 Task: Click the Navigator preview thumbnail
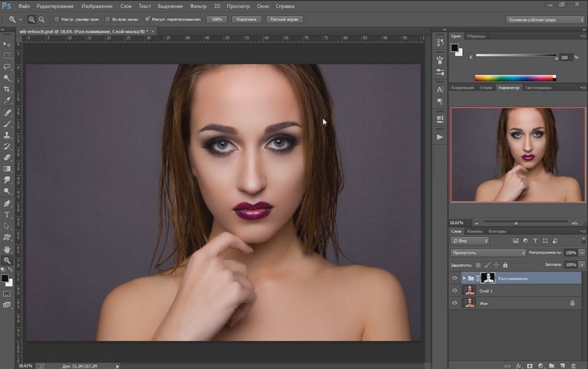(x=518, y=155)
